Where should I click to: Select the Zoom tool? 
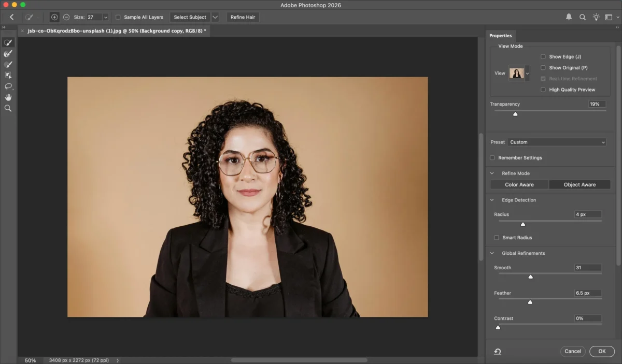8,108
